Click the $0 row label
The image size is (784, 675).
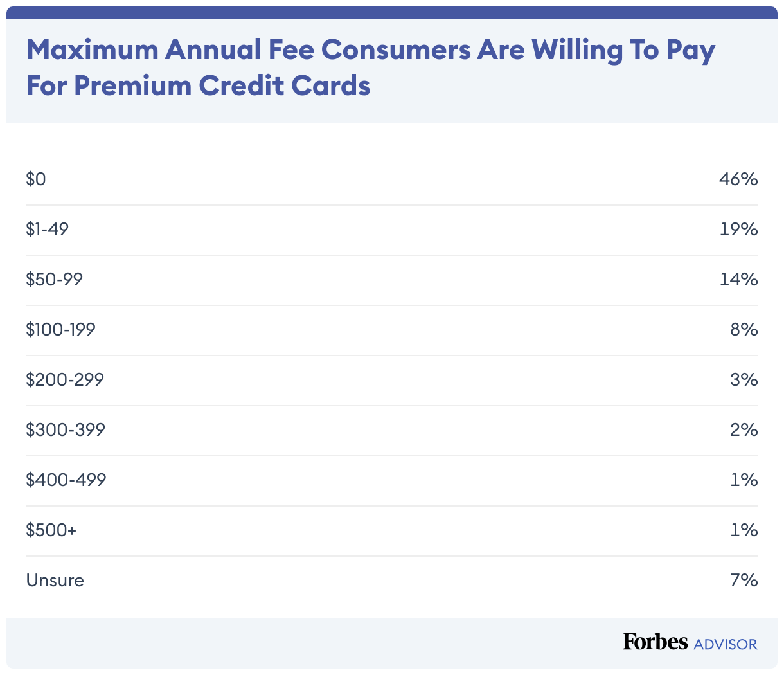tap(36, 179)
